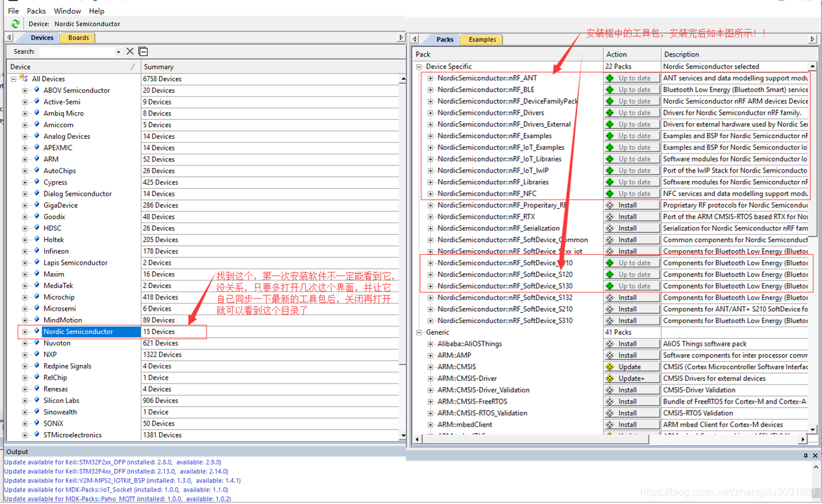Image resolution: width=822 pixels, height=504 pixels.
Task: Open the search history dropdown
Action: [x=118, y=52]
